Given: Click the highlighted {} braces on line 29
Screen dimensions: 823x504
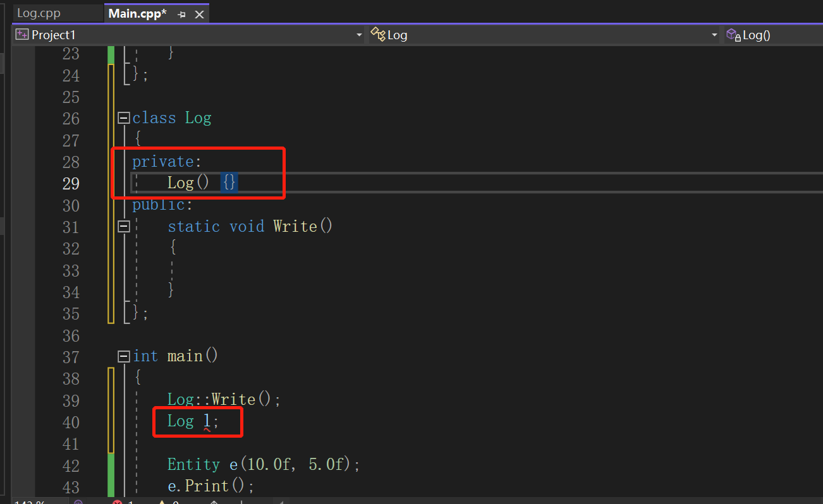Looking at the screenshot, I should tap(229, 183).
